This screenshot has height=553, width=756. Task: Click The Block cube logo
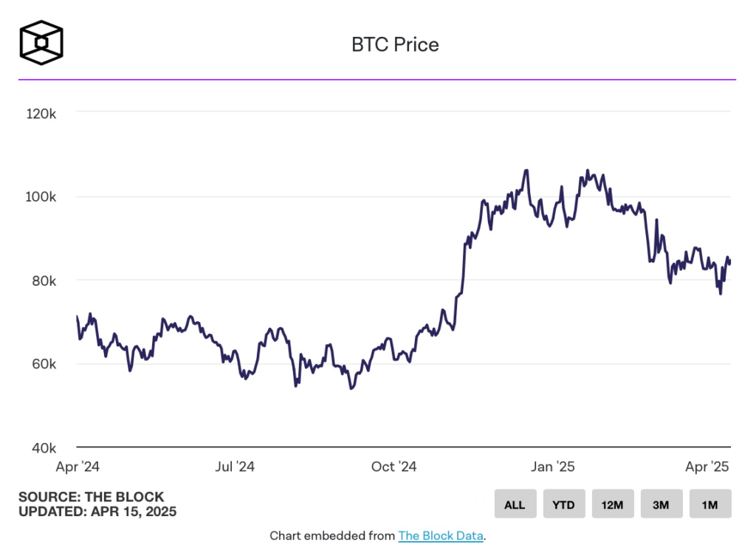41,43
